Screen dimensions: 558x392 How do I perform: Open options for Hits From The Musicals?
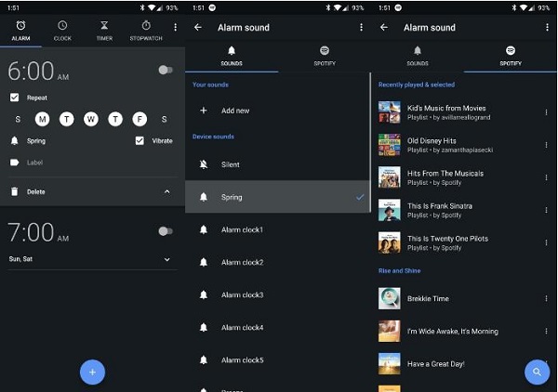click(546, 177)
